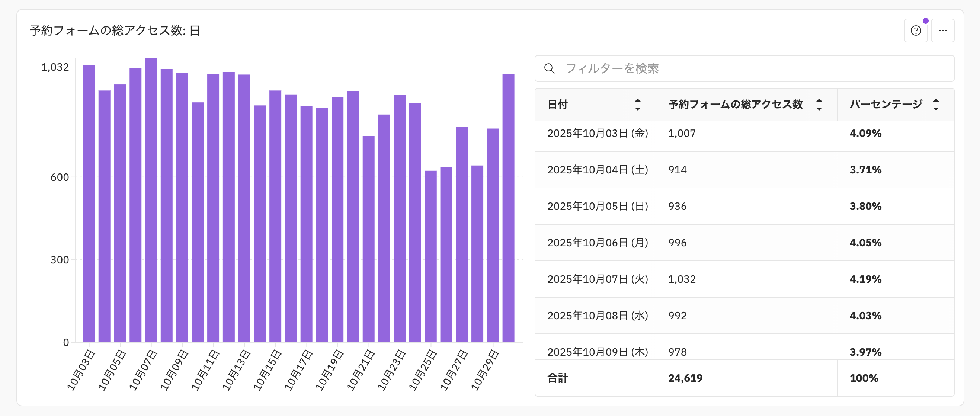Select row 2025年10月05日 (日)

click(x=744, y=206)
